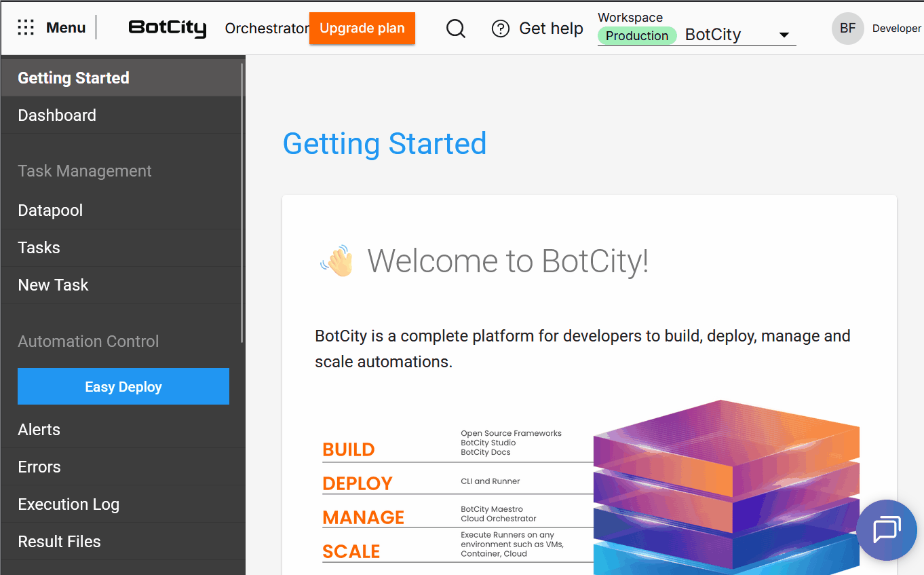This screenshot has height=575, width=924.
Task: Open Alerts from the sidebar
Action: [39, 430]
